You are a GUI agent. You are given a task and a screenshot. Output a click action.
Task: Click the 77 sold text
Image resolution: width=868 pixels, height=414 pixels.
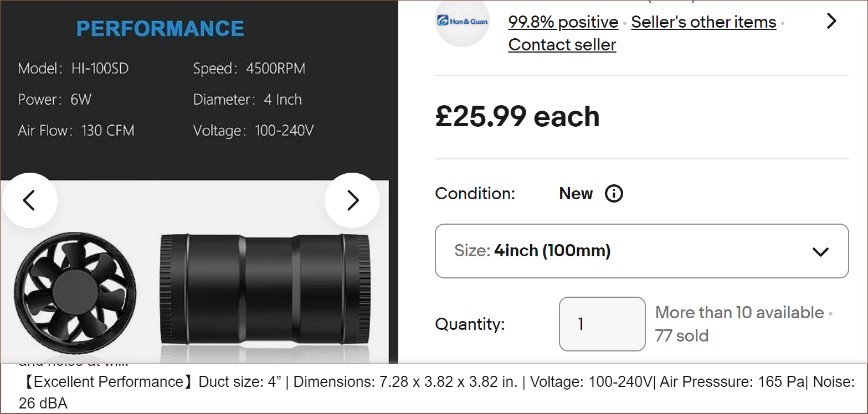682,336
